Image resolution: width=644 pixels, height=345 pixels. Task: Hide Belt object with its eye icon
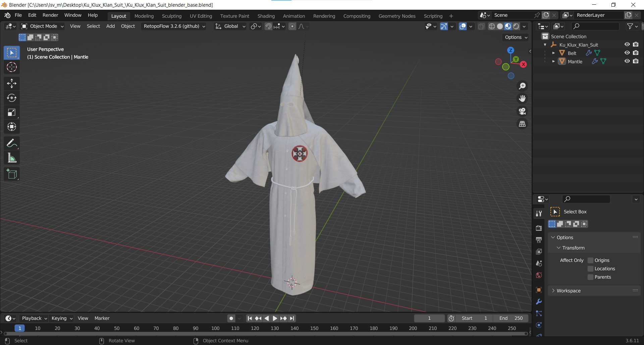[627, 53]
